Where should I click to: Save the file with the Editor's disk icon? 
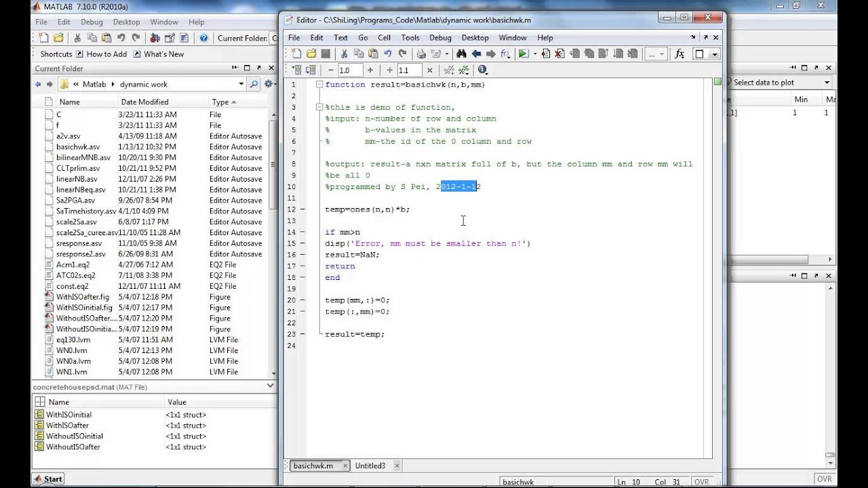tap(325, 54)
